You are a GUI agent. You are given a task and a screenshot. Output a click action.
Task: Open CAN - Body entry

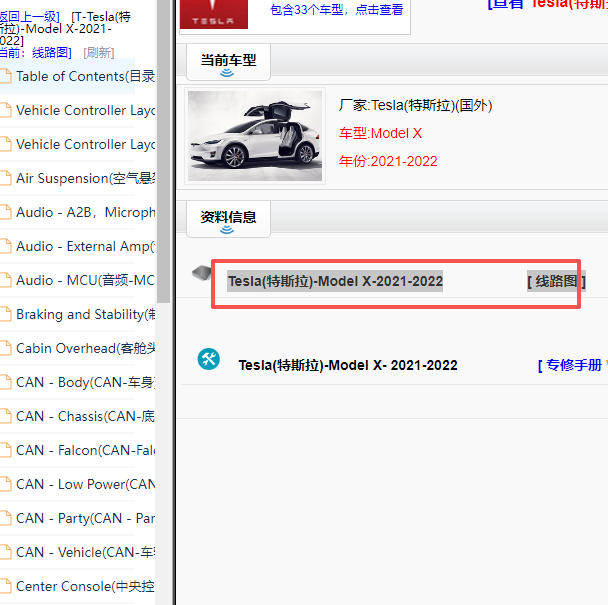click(85, 382)
